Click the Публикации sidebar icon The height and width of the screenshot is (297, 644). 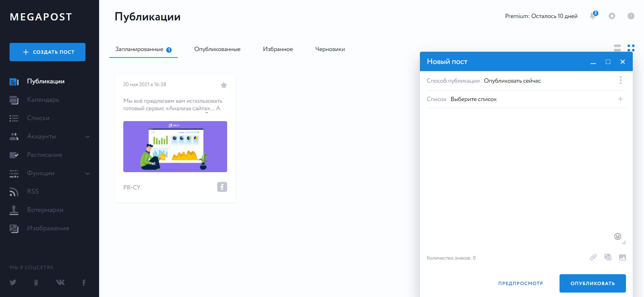tap(14, 82)
